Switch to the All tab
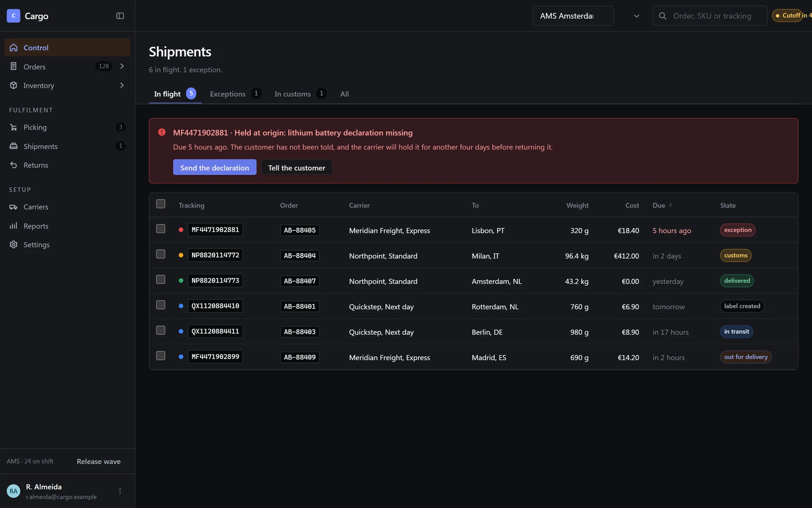The width and height of the screenshot is (812, 508). pos(344,94)
